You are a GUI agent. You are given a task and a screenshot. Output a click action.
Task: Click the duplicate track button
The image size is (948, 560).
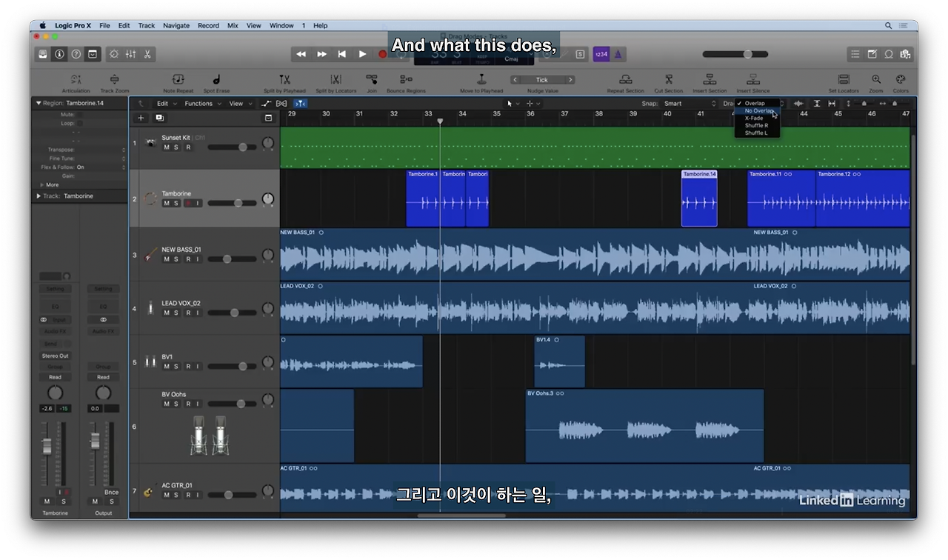159,118
